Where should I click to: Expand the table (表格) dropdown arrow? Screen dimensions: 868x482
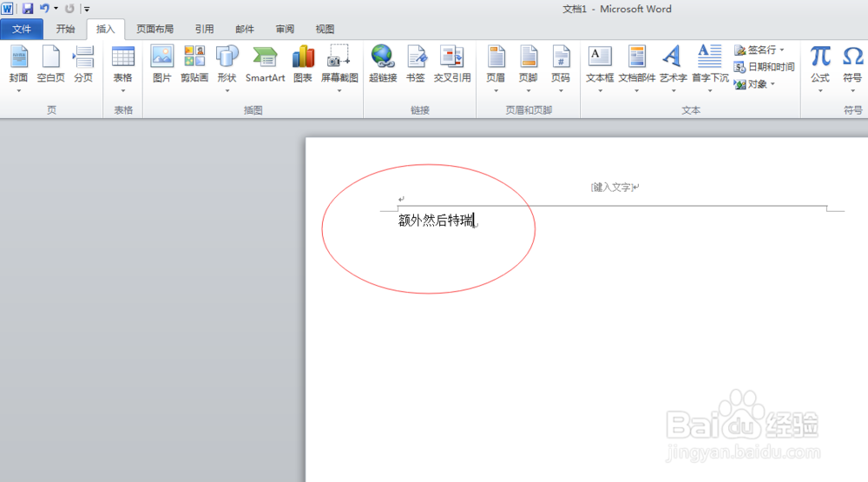point(123,91)
